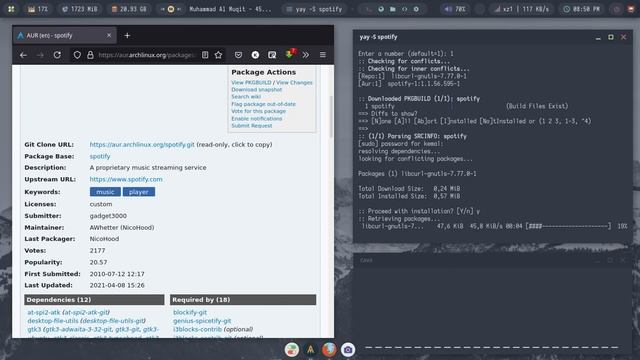Click the volume 70% indicator

click(455, 9)
